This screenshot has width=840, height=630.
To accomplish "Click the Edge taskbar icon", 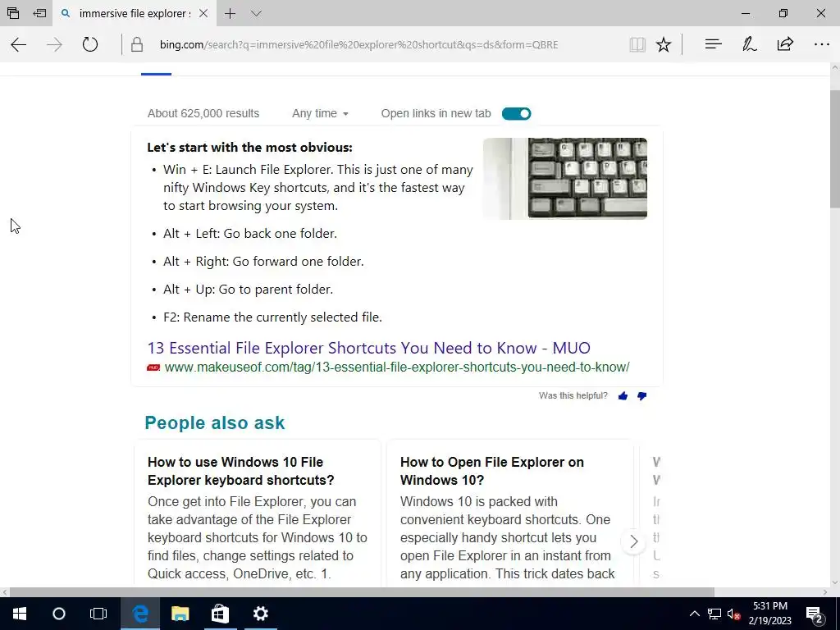I will coord(139,614).
